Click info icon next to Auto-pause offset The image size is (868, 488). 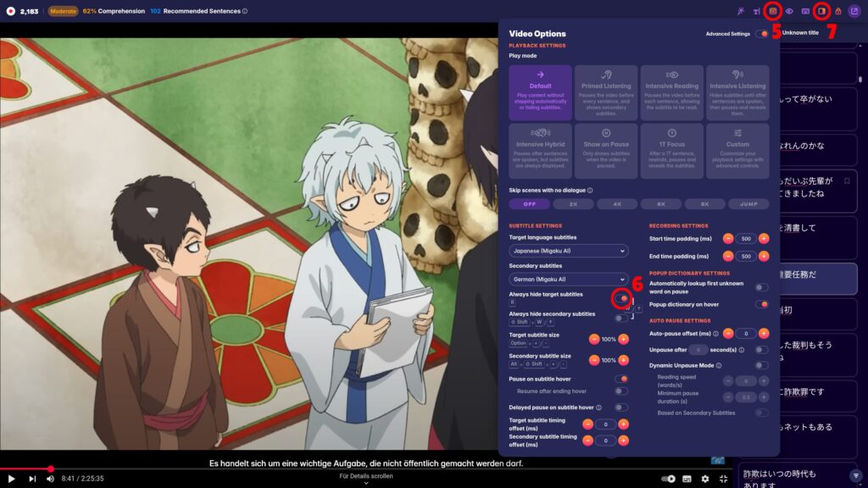coord(715,334)
